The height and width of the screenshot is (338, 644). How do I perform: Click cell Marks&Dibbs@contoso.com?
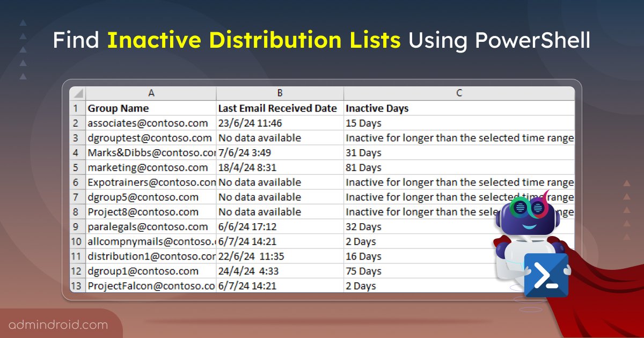(x=151, y=152)
